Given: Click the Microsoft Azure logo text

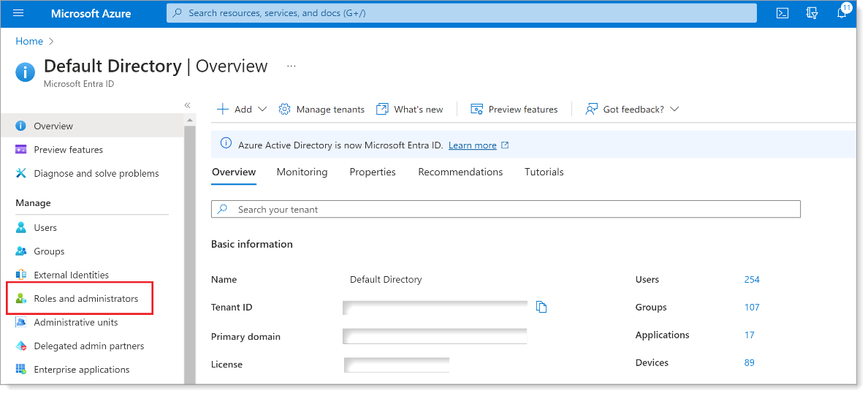Looking at the screenshot, I should tap(91, 13).
